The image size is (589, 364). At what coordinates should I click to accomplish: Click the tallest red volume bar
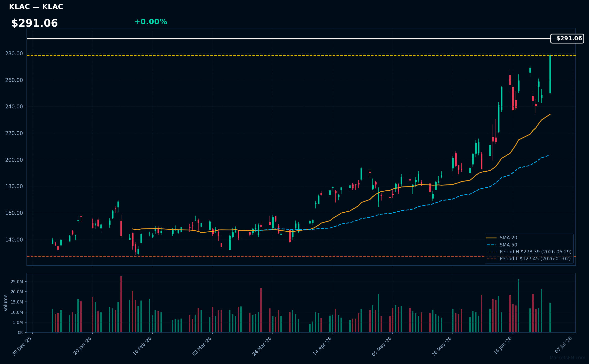(121, 304)
